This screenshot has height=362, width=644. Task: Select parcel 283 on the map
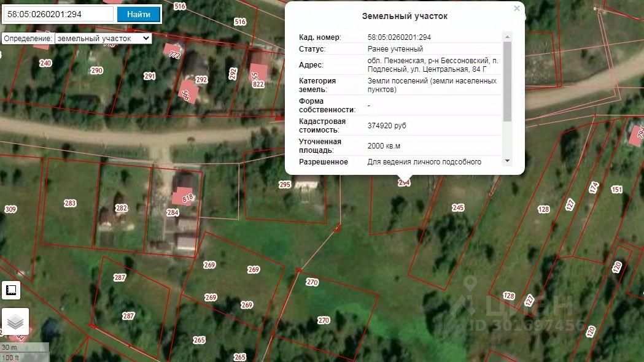pos(70,203)
